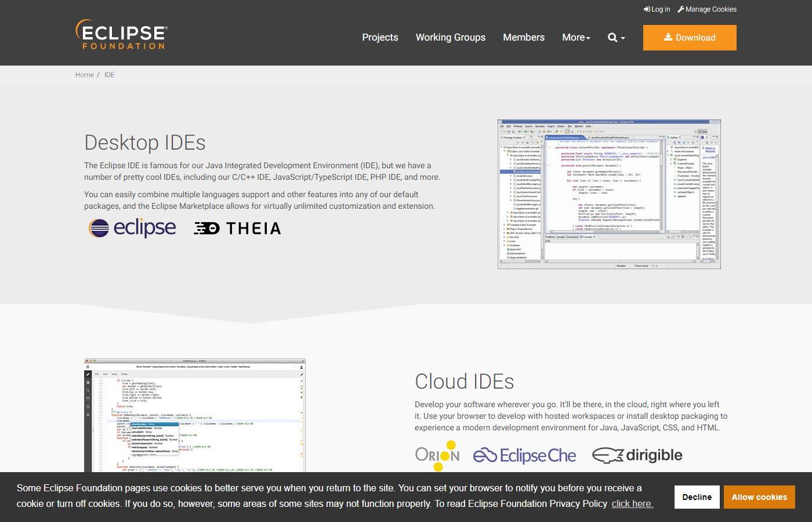Open Manage Cookies
The width and height of the screenshot is (812, 522).
coord(707,9)
